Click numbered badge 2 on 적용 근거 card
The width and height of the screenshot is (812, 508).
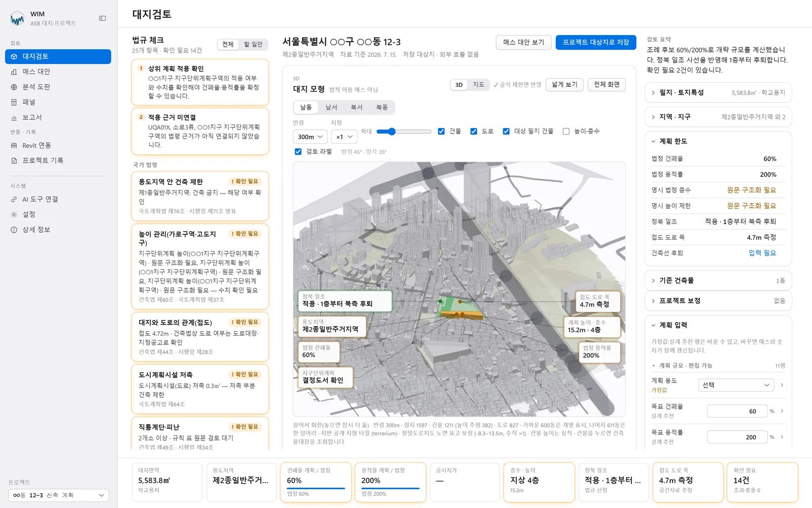141,117
